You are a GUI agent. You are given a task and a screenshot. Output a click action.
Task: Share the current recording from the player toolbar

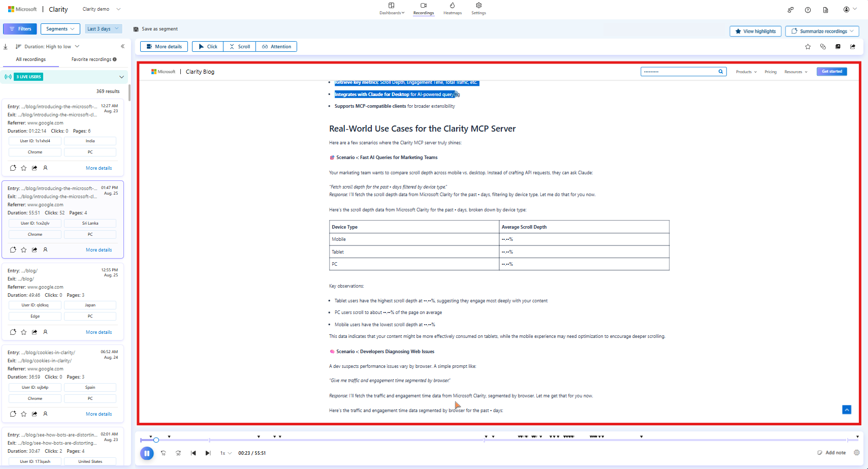click(x=853, y=47)
